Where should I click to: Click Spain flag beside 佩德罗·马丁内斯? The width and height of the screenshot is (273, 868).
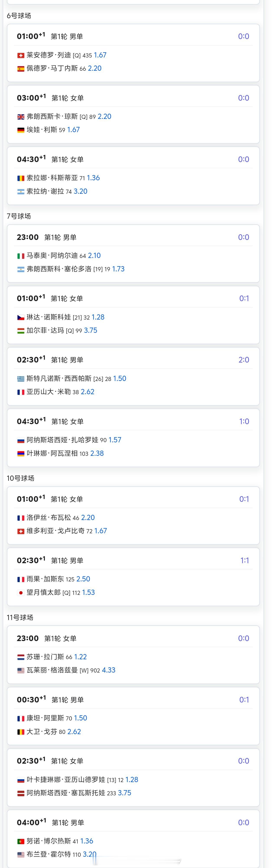pyautogui.click(x=21, y=69)
